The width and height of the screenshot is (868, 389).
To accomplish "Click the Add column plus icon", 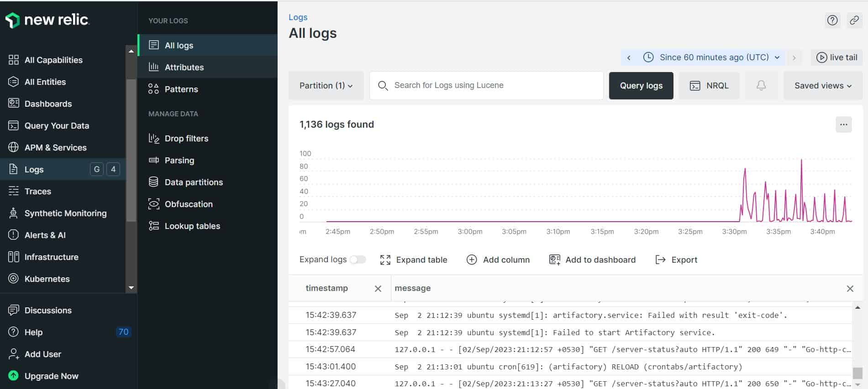I will point(472,260).
